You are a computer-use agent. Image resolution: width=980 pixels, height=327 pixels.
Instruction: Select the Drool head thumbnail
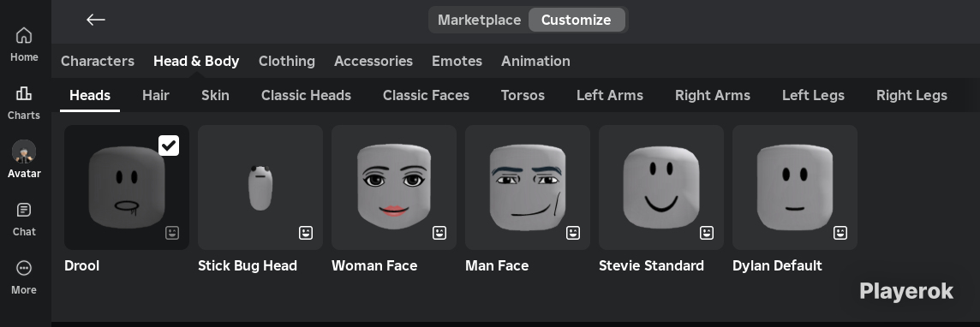click(x=127, y=187)
